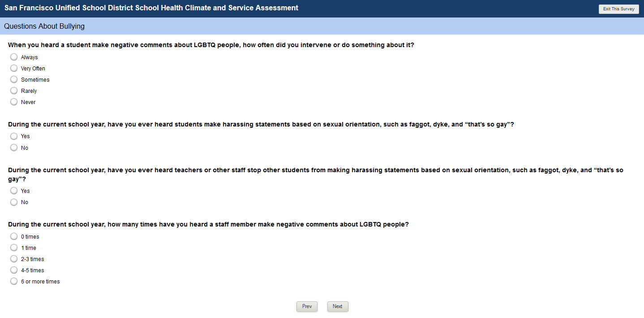This screenshot has width=644, height=318.
Task: Select '6 or more times' radio option
Action: [x=14, y=281]
